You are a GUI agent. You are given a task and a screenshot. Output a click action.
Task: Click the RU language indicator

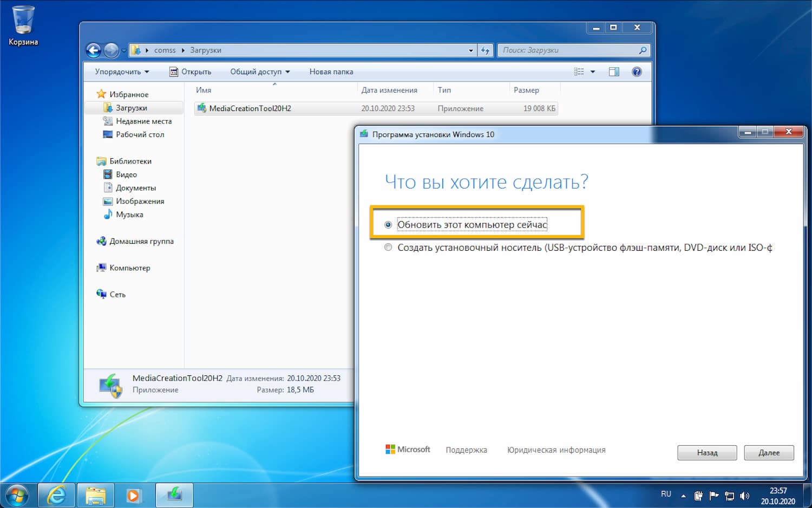tap(666, 494)
